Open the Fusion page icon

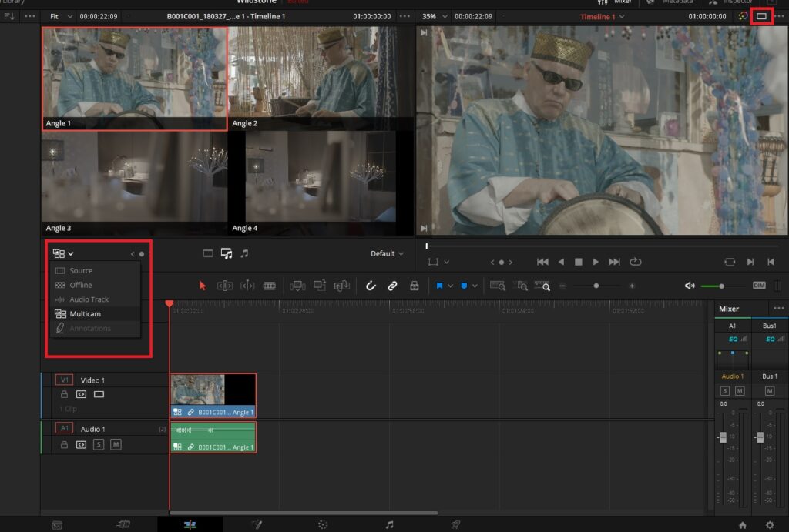257,524
